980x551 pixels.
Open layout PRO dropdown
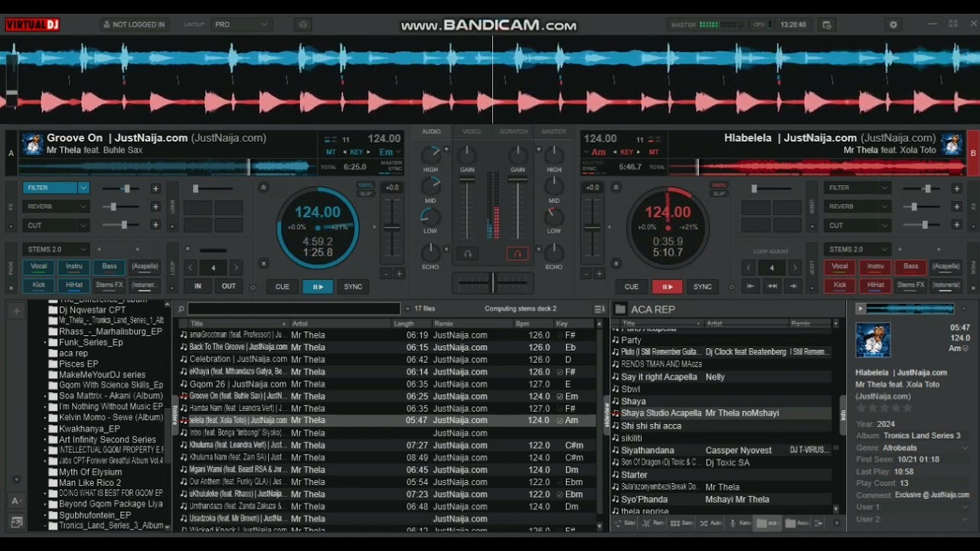pyautogui.click(x=241, y=24)
